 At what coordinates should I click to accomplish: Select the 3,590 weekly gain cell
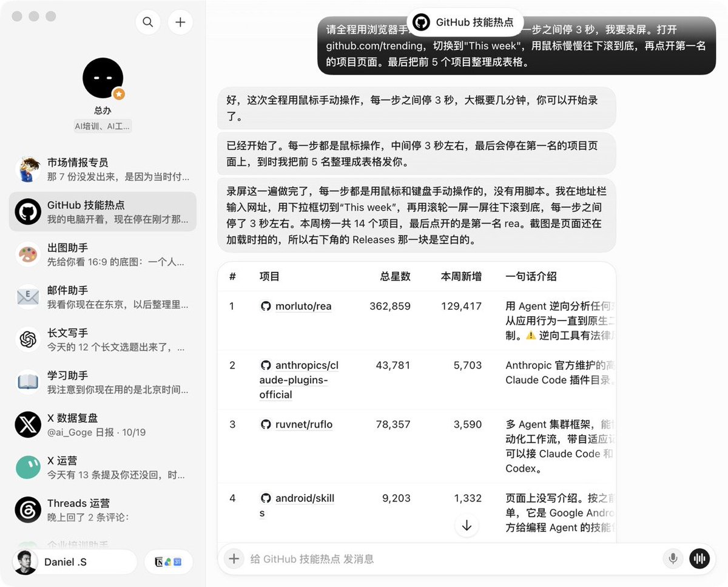click(468, 424)
